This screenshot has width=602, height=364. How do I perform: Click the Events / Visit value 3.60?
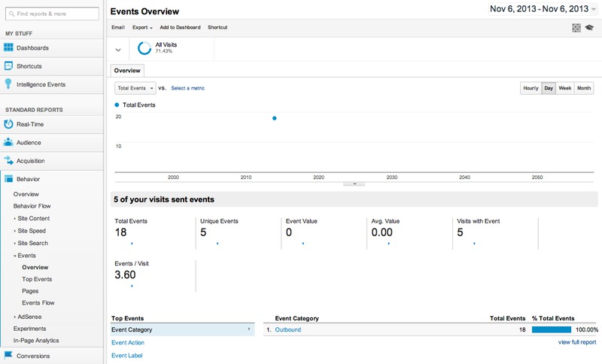click(x=125, y=275)
